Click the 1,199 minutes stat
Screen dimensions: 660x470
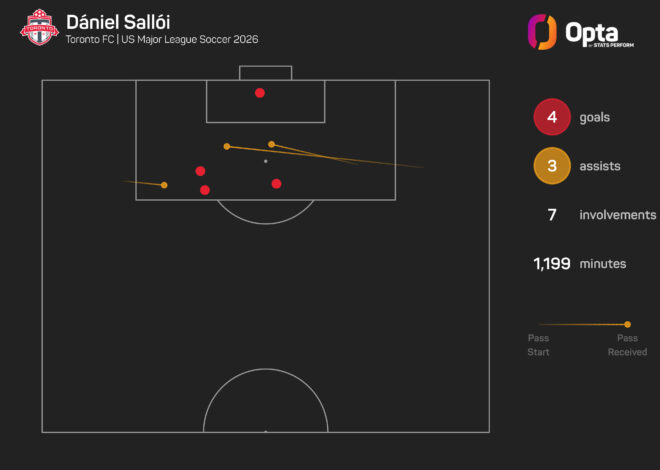point(580,264)
